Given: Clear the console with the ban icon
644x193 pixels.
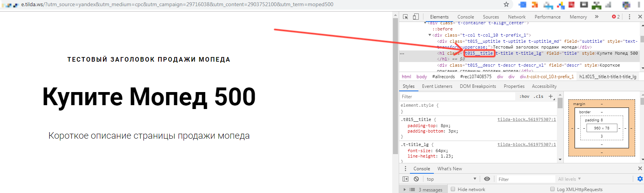Looking at the screenshot, I should point(416,179).
